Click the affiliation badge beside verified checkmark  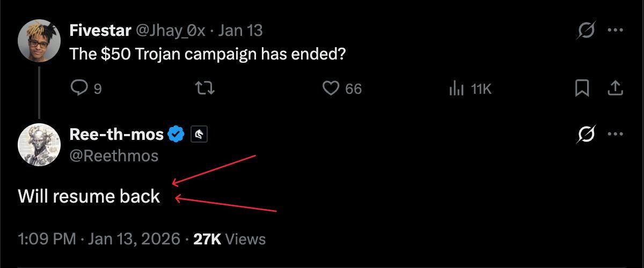[x=199, y=135]
